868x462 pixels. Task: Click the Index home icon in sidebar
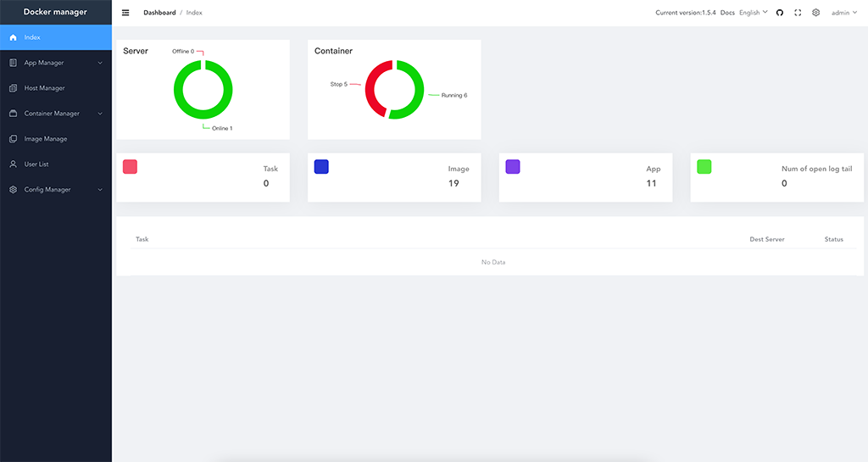pos(14,37)
